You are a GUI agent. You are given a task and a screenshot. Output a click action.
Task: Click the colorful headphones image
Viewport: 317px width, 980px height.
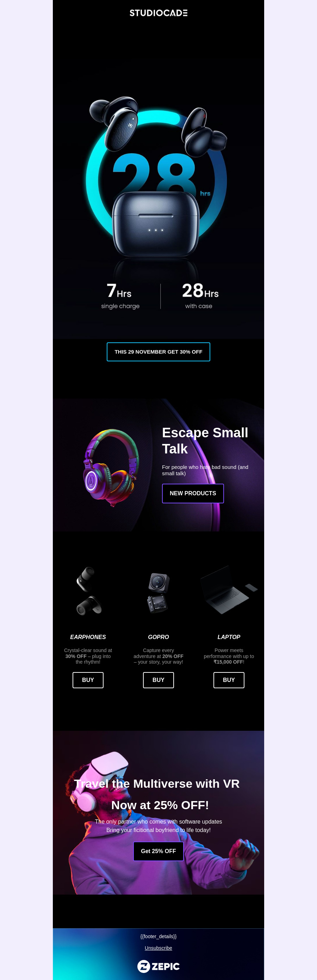111,467
